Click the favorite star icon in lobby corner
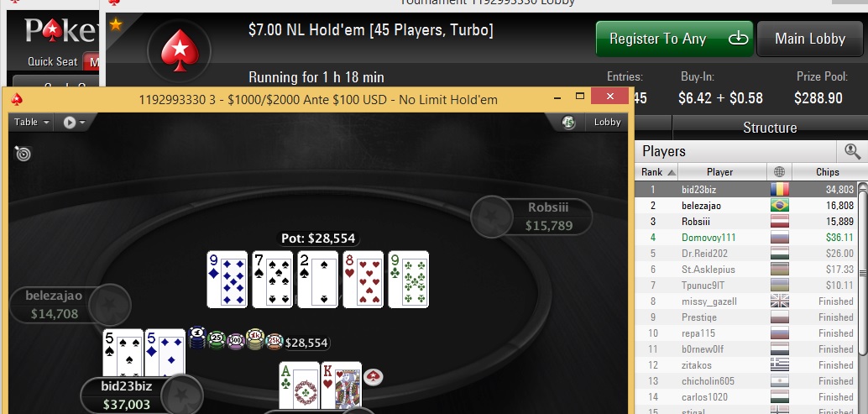 point(116,25)
